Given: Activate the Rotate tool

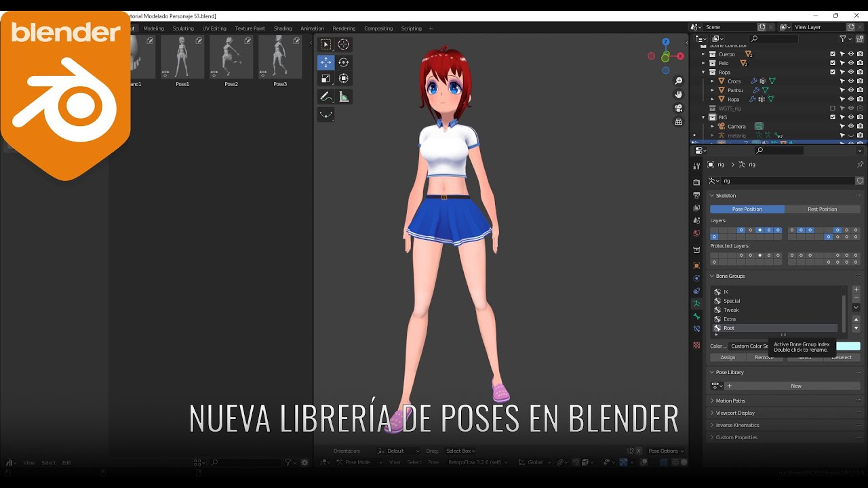Looking at the screenshot, I should click(x=344, y=62).
